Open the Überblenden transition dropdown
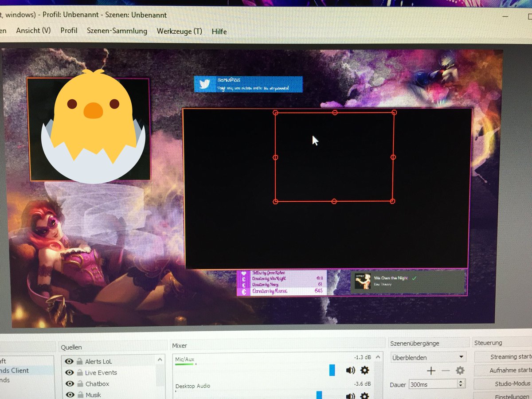This screenshot has height=399, width=532. (x=428, y=357)
